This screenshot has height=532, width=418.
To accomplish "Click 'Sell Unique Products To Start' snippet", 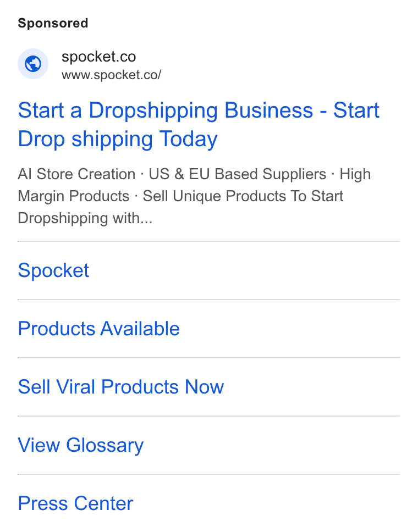I will [x=243, y=196].
